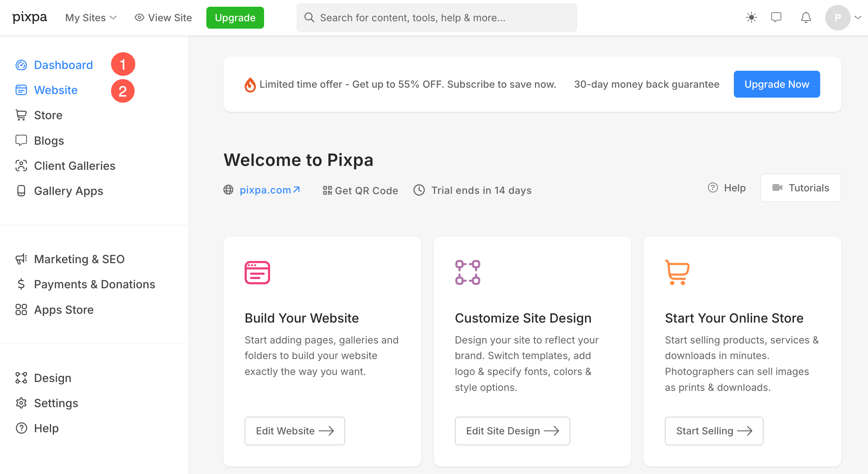Viewport: 868px width, 474px height.
Task: Click the Start Your Online Store heading
Action: [x=734, y=318]
